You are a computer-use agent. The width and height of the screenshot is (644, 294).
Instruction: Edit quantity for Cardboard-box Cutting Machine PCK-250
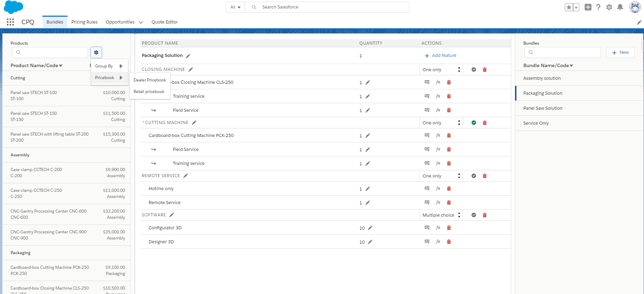[x=368, y=136]
